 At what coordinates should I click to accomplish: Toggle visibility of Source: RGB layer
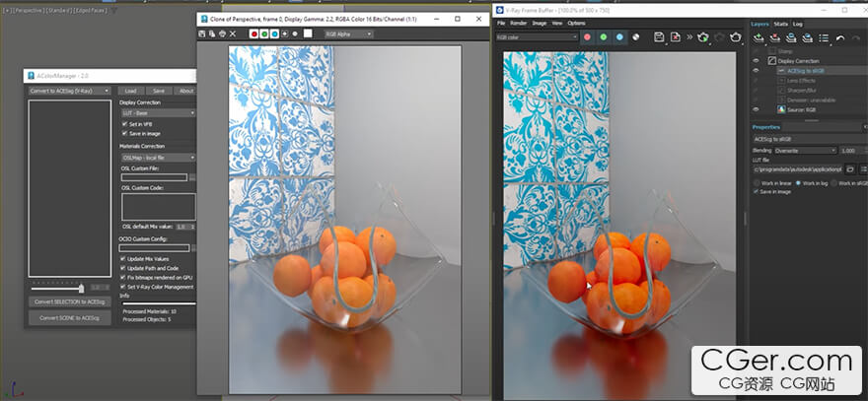pyautogui.click(x=756, y=109)
